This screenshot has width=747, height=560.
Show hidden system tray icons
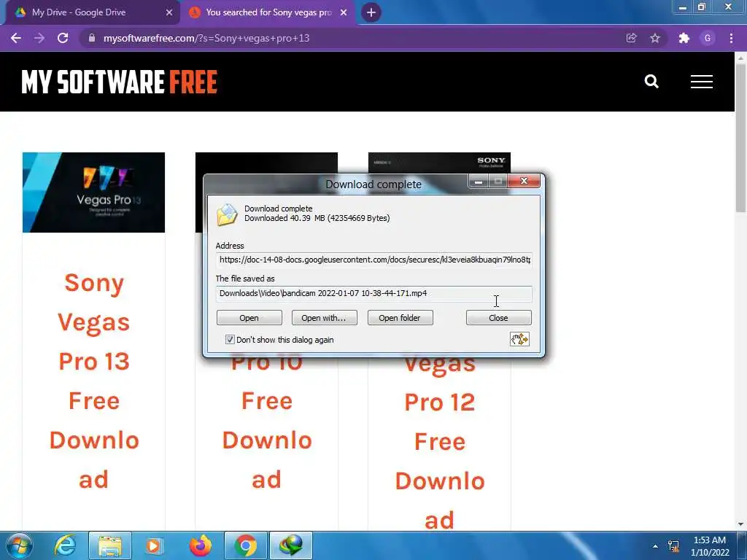pos(656,546)
